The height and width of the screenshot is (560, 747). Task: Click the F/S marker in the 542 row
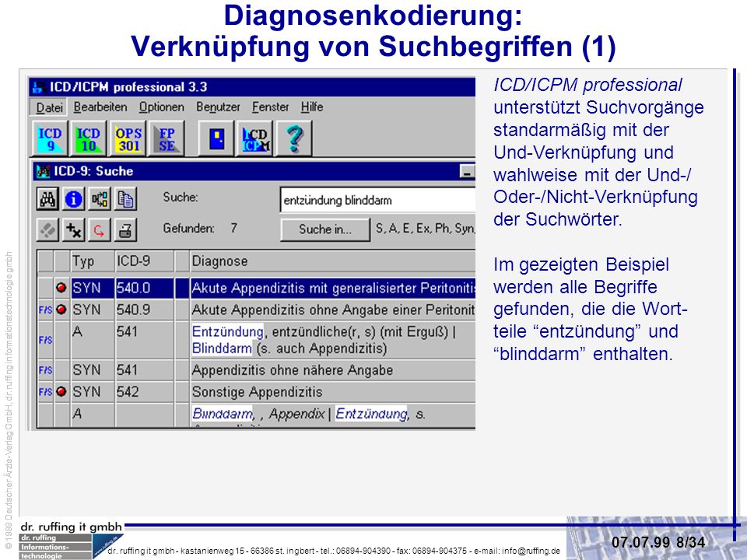[x=45, y=392]
